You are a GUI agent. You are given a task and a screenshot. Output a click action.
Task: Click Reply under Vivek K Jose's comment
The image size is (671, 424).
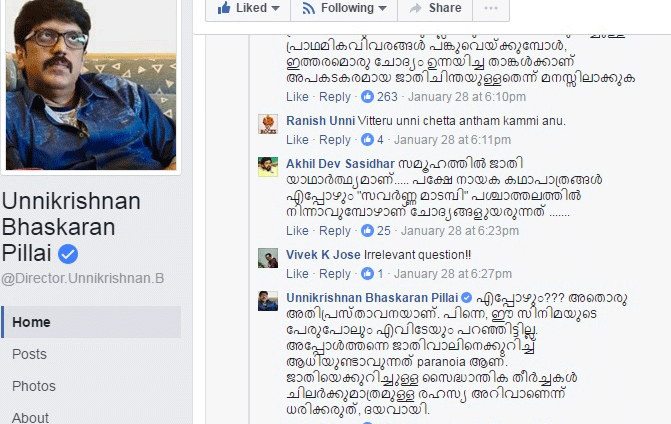tap(335, 274)
